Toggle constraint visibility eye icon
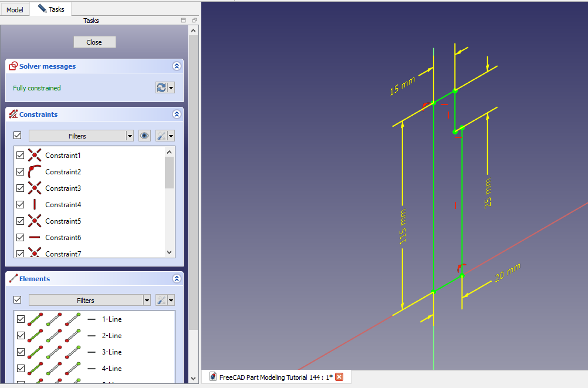The width and height of the screenshot is (588, 388). pyautogui.click(x=144, y=136)
